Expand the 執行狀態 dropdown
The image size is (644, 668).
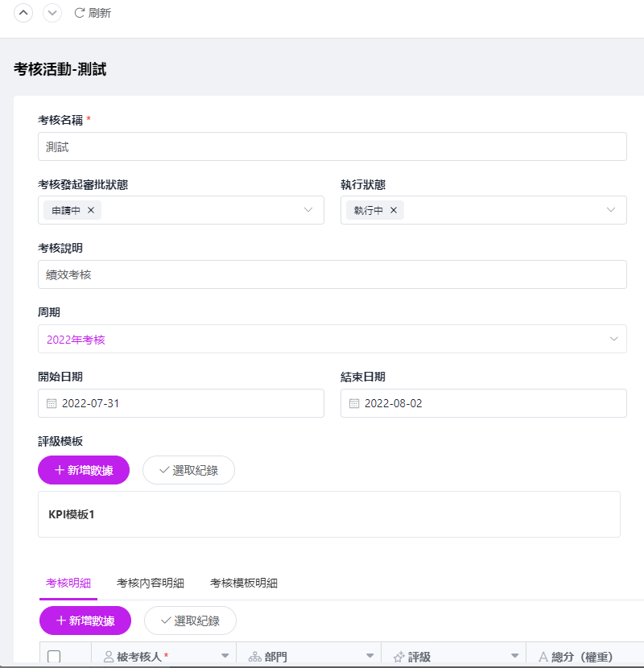611,210
